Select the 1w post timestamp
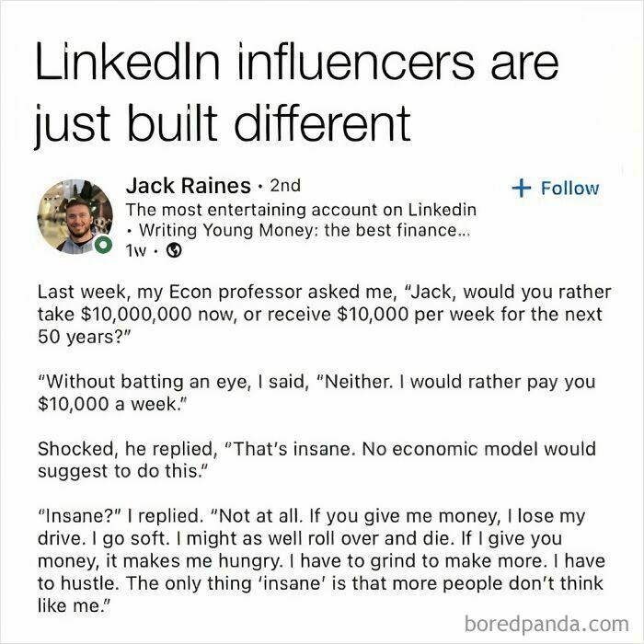The height and width of the screenshot is (644, 644). pos(136,251)
